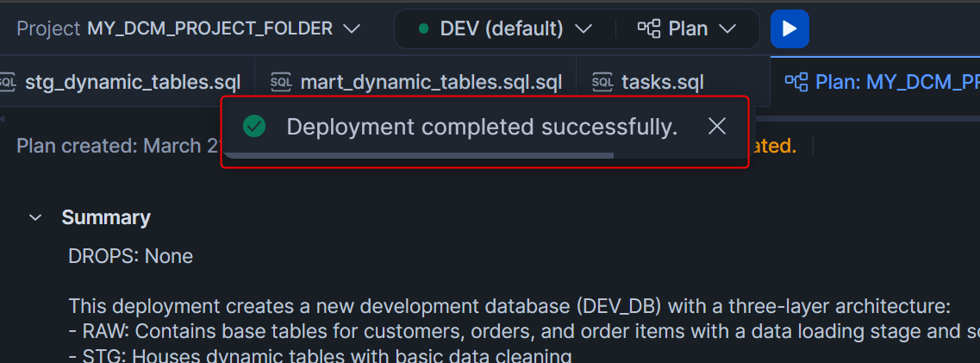The width and height of the screenshot is (980, 363).
Task: Click the "DROPS: None" summary line
Action: click(x=130, y=256)
